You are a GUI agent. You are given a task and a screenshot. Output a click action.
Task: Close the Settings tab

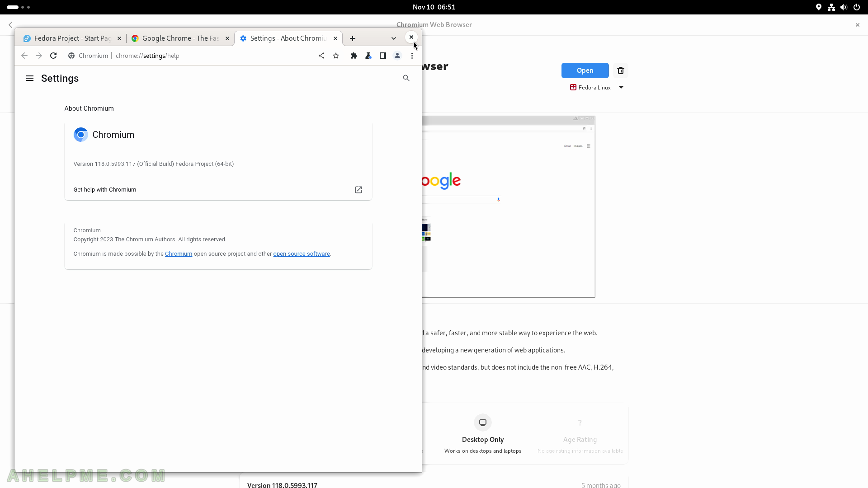click(335, 38)
